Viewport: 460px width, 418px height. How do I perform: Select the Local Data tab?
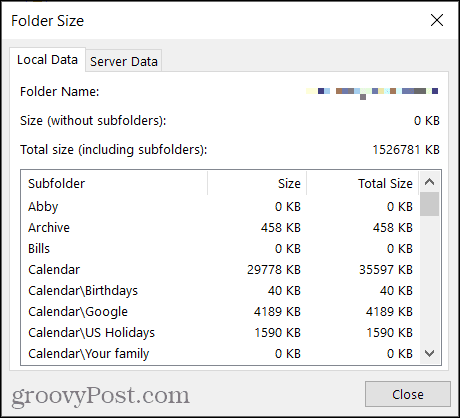47,60
